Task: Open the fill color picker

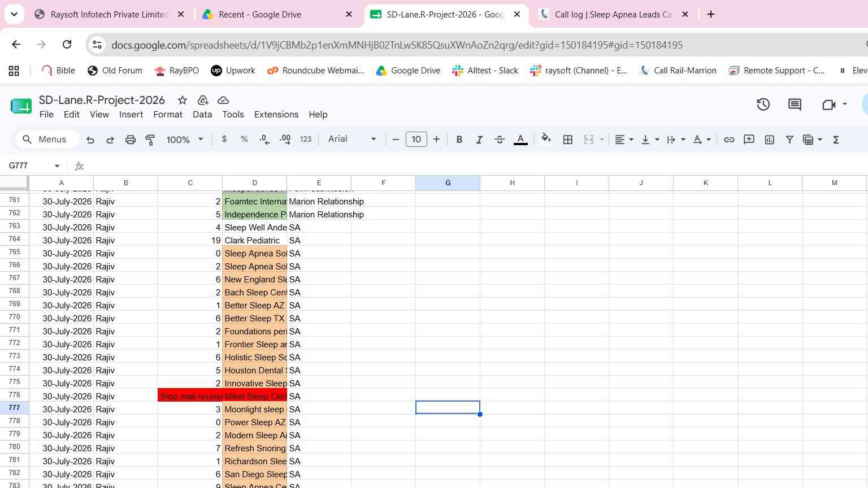Action: click(x=546, y=140)
